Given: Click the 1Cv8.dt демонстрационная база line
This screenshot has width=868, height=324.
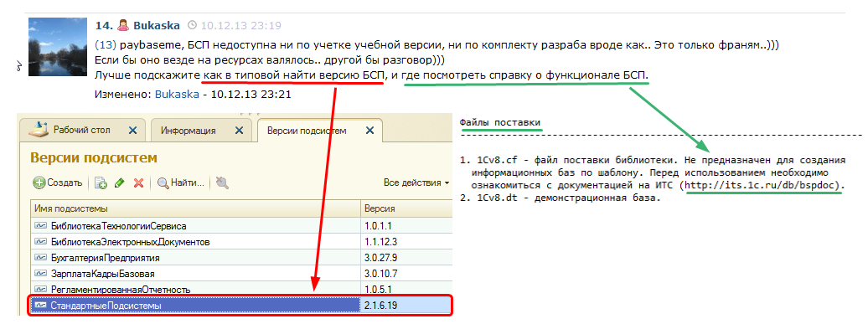Looking at the screenshot, I should coord(561,198).
